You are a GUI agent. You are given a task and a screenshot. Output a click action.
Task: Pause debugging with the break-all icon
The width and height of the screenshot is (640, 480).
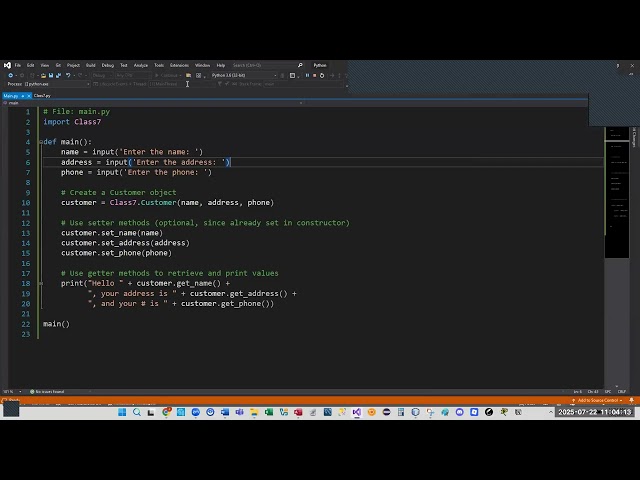click(x=307, y=76)
